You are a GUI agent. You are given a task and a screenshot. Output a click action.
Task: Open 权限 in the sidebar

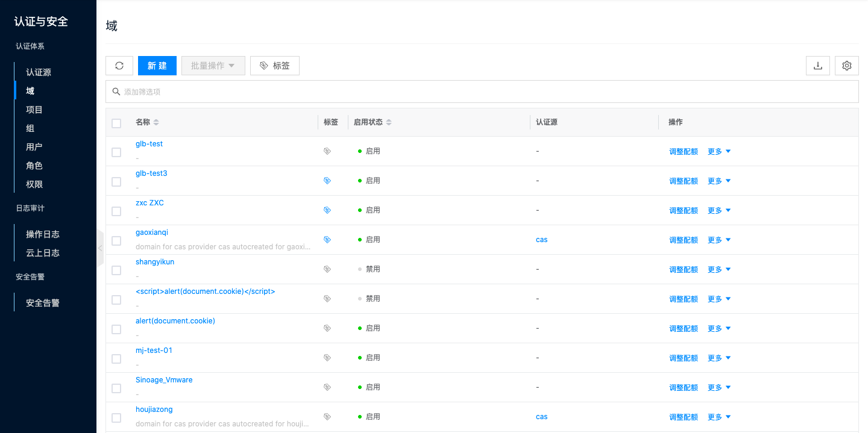pos(34,184)
